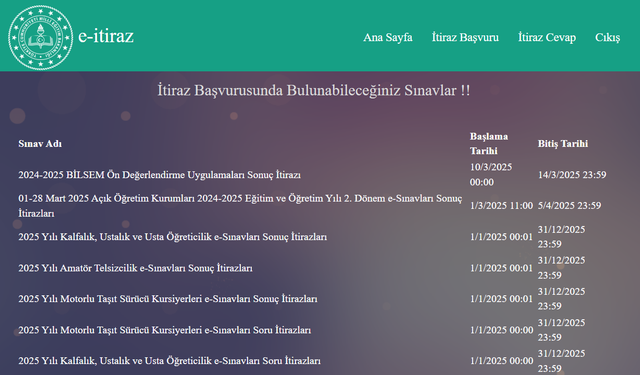Viewport: 640px width, 375px height.
Task: Click the Ministry of Education emblem logo
Action: [40, 37]
